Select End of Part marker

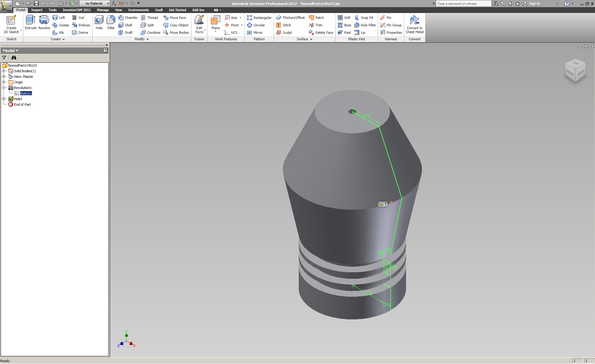pyautogui.click(x=22, y=104)
